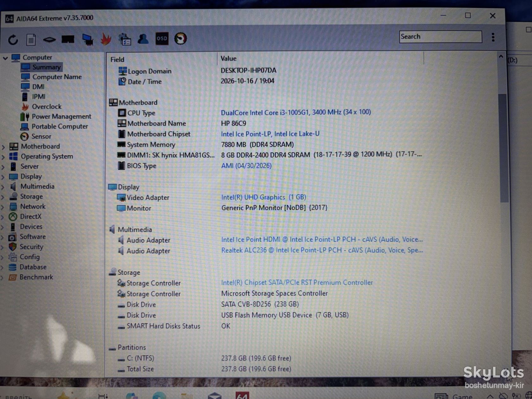Select the SATA CVB-8D256 disk value

[x=260, y=304]
